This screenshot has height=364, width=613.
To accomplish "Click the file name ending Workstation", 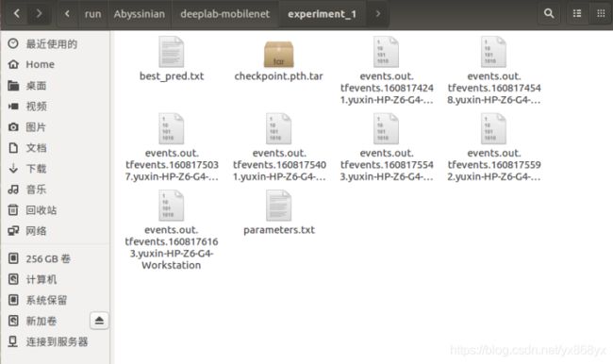I will (x=172, y=247).
